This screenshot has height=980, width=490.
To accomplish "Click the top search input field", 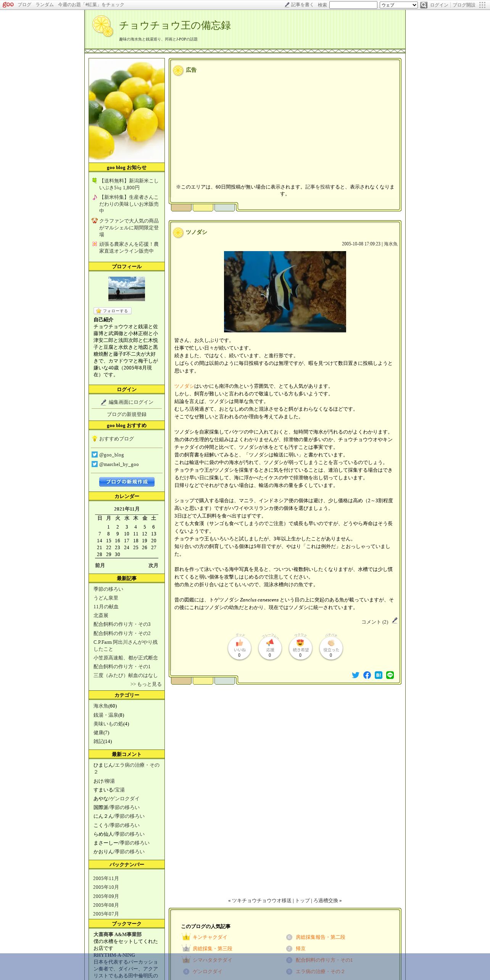I will click(353, 5).
